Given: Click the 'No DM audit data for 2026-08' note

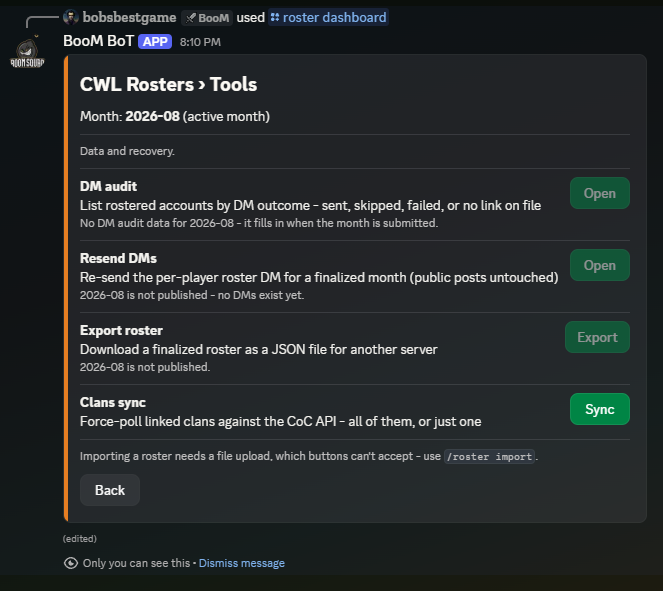Looking at the screenshot, I should point(259,223).
